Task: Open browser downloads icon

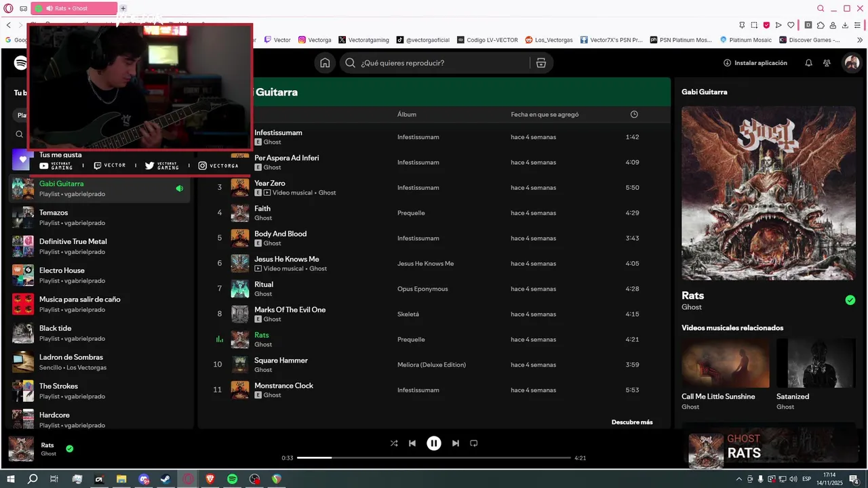Action: click(x=845, y=25)
